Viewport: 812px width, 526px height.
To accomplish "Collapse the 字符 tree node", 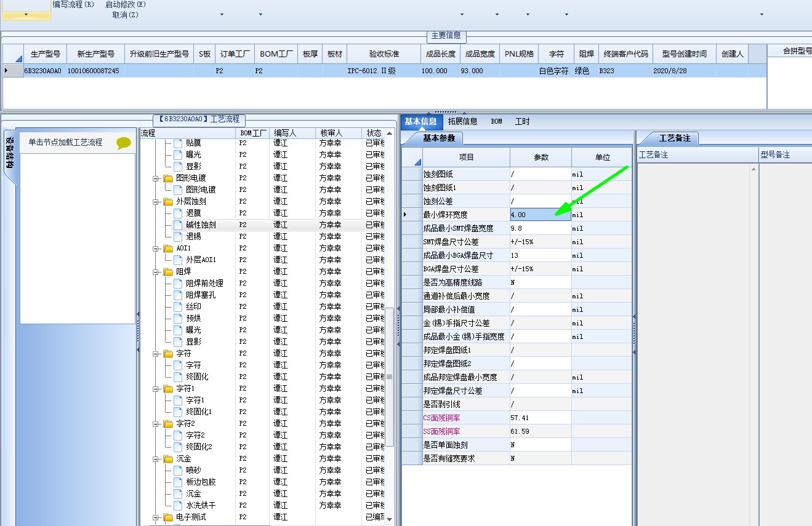I will click(x=156, y=354).
